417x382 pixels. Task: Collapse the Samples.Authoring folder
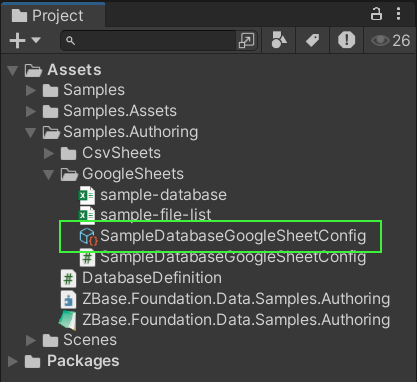[31, 133]
